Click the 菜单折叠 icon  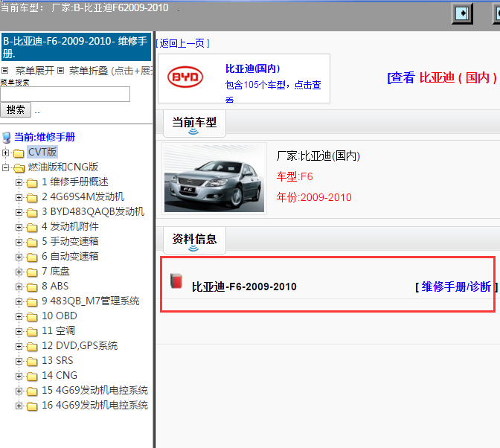[60, 71]
